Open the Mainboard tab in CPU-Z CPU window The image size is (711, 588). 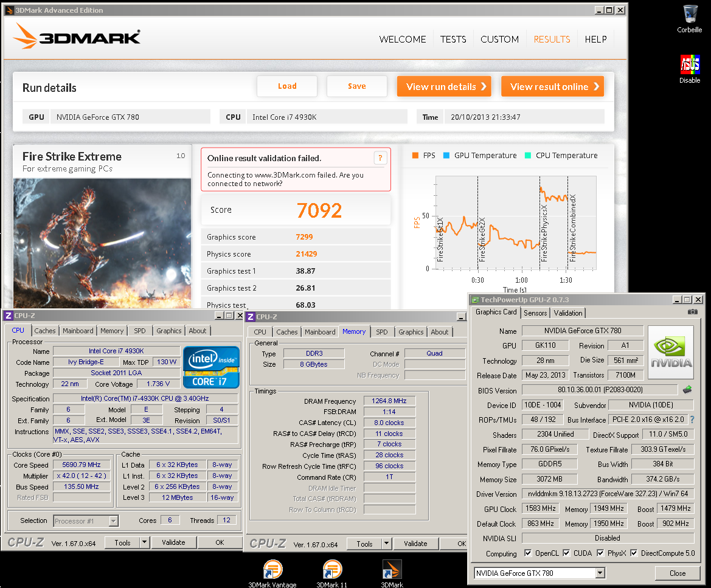pos(78,331)
